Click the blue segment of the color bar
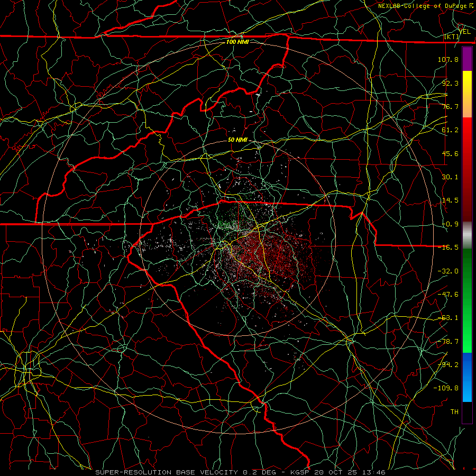 pyautogui.click(x=467, y=377)
